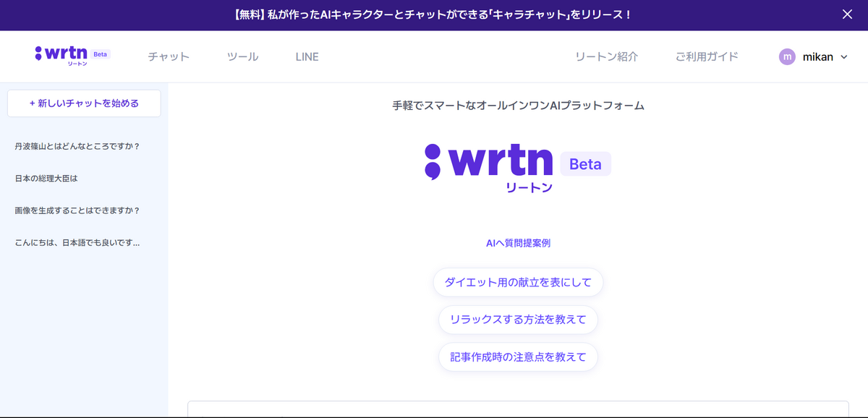Start a new chat with 新しいチャットを始める
This screenshot has height=418, width=868.
coord(84,103)
